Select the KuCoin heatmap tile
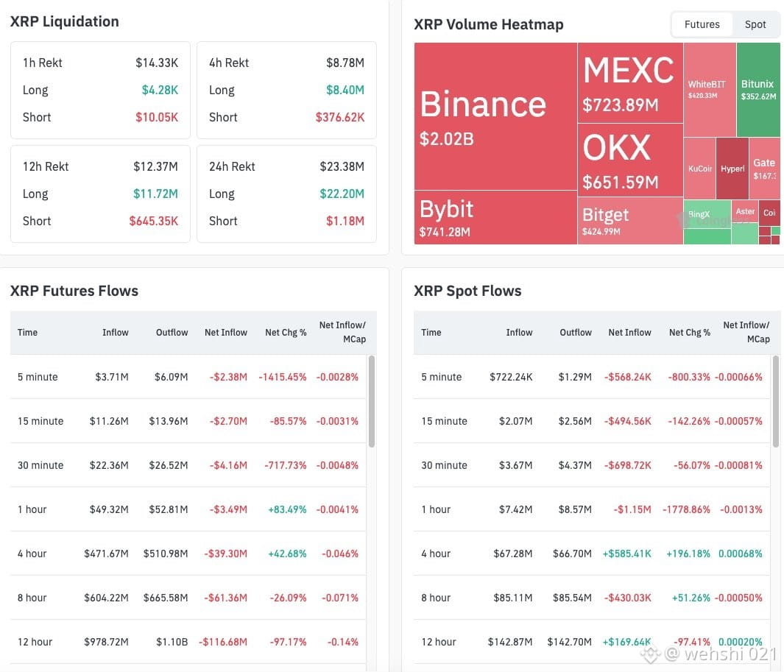The width and height of the screenshot is (784, 672). (699, 169)
